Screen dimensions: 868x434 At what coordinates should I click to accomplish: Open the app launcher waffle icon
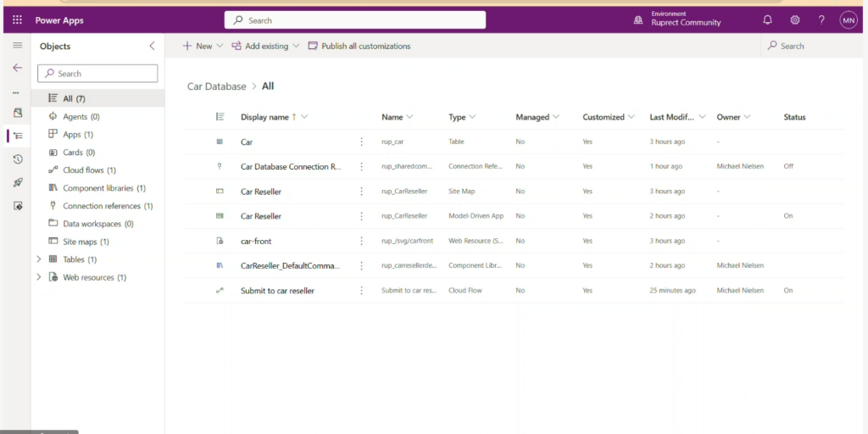pos(17,20)
